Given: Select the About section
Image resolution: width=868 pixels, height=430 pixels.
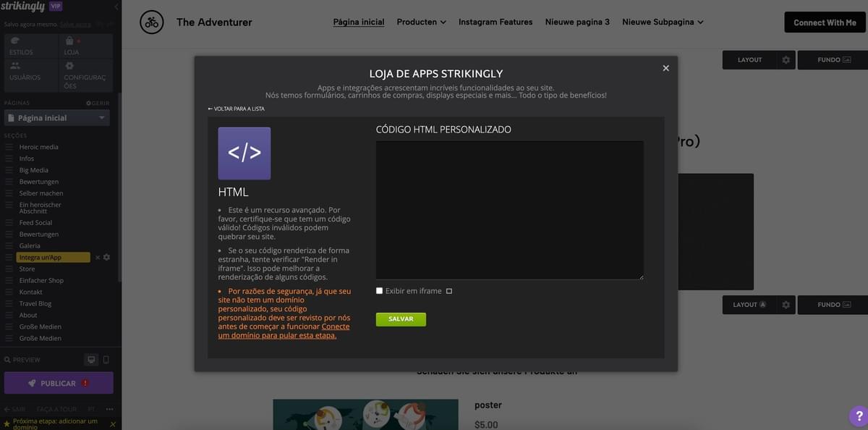Looking at the screenshot, I should 28,316.
